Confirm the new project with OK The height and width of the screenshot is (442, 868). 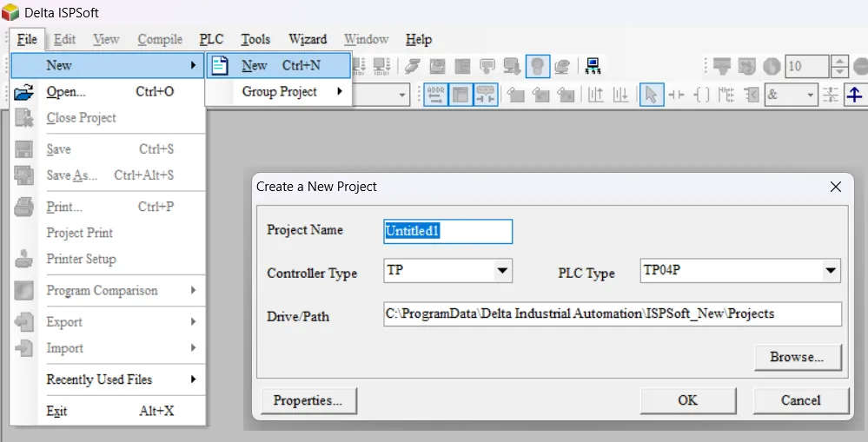(x=688, y=400)
